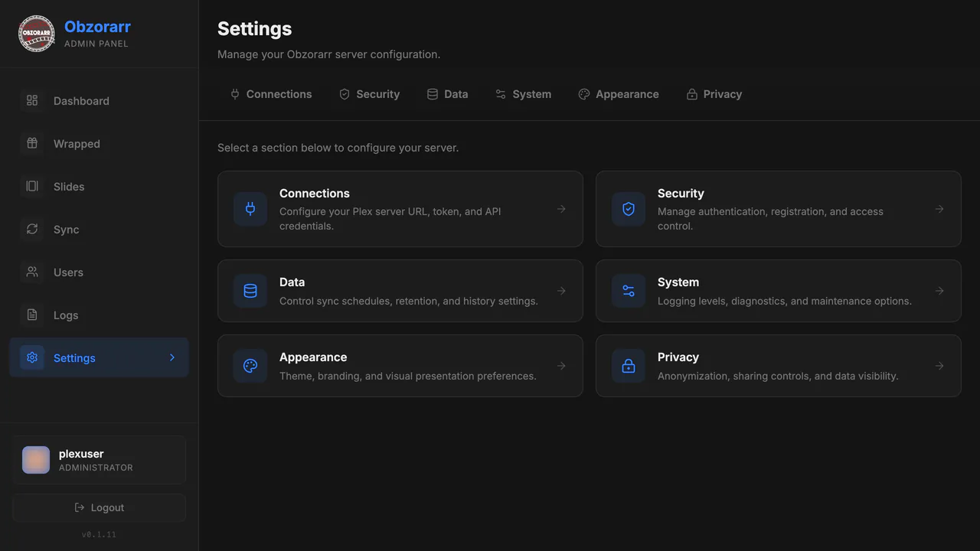
Task: Click the ADMIN PANEL subtitle
Action: 96,44
